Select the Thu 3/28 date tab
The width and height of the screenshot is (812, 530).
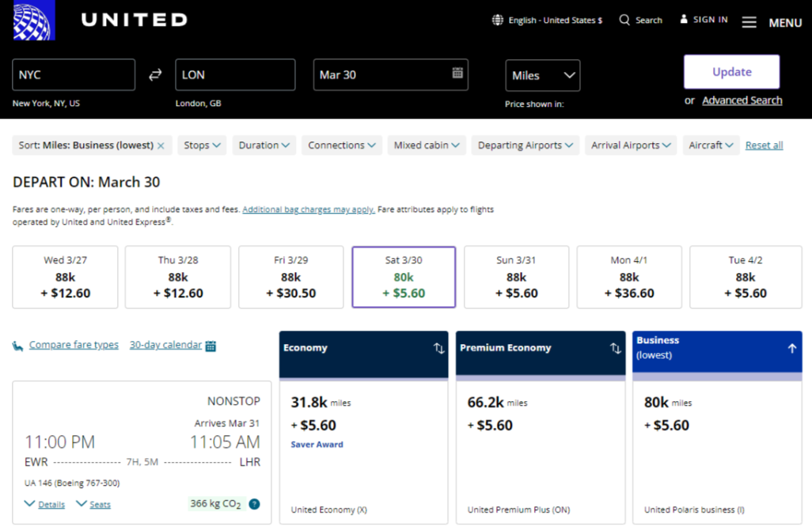pos(177,277)
